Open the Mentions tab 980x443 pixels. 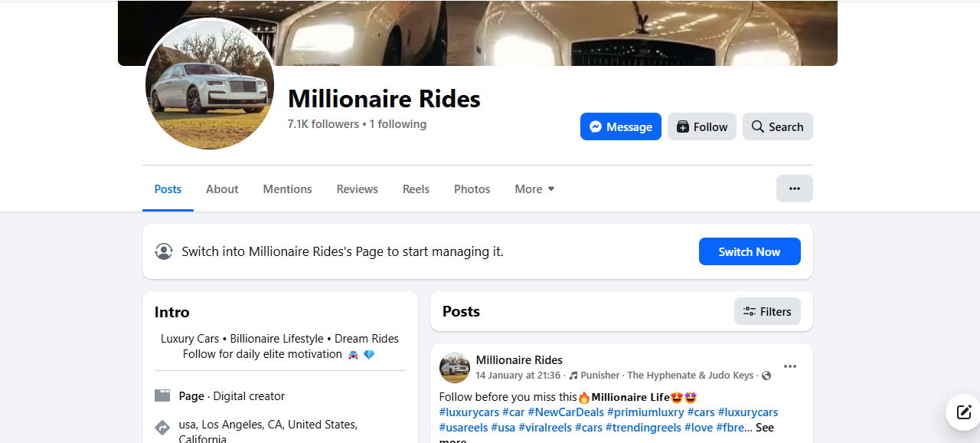pos(287,189)
